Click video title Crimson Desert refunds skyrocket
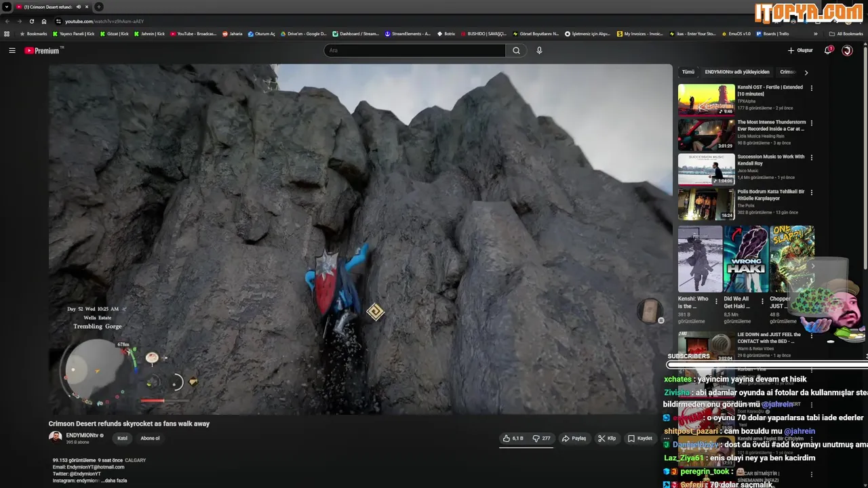The height and width of the screenshot is (488, 868). click(129, 424)
